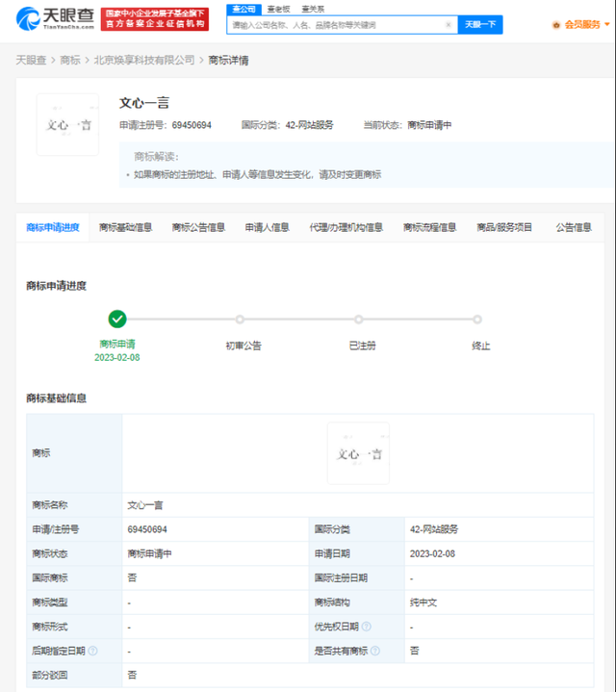Switch to 商标基础信息 tab
616x692 pixels.
pyautogui.click(x=125, y=227)
